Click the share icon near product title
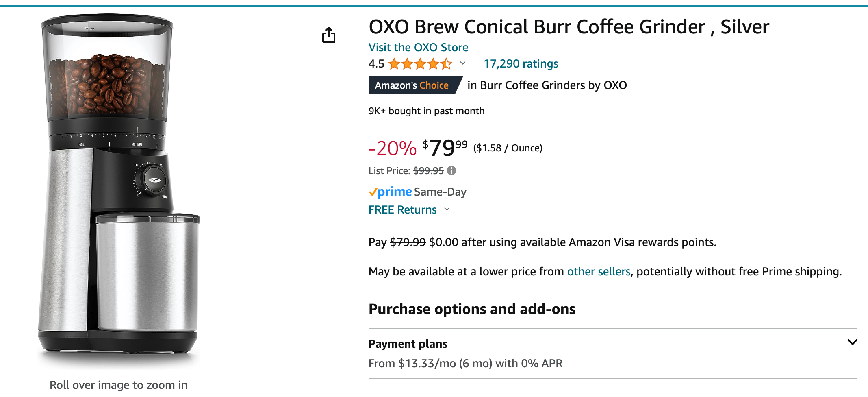This screenshot has width=868, height=397. (329, 35)
